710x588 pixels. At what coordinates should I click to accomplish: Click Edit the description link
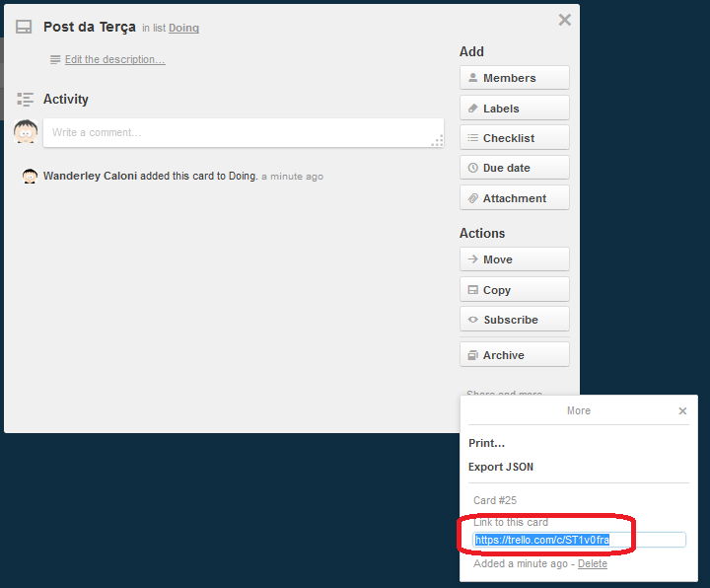(114, 60)
